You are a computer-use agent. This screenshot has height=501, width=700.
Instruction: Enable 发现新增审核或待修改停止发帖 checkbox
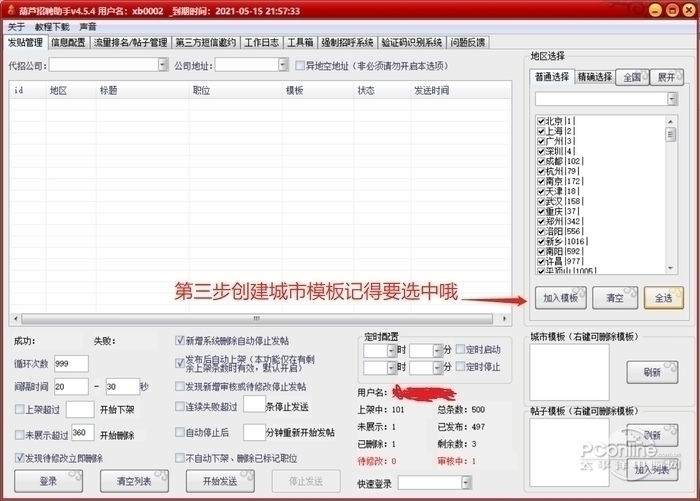pos(180,386)
